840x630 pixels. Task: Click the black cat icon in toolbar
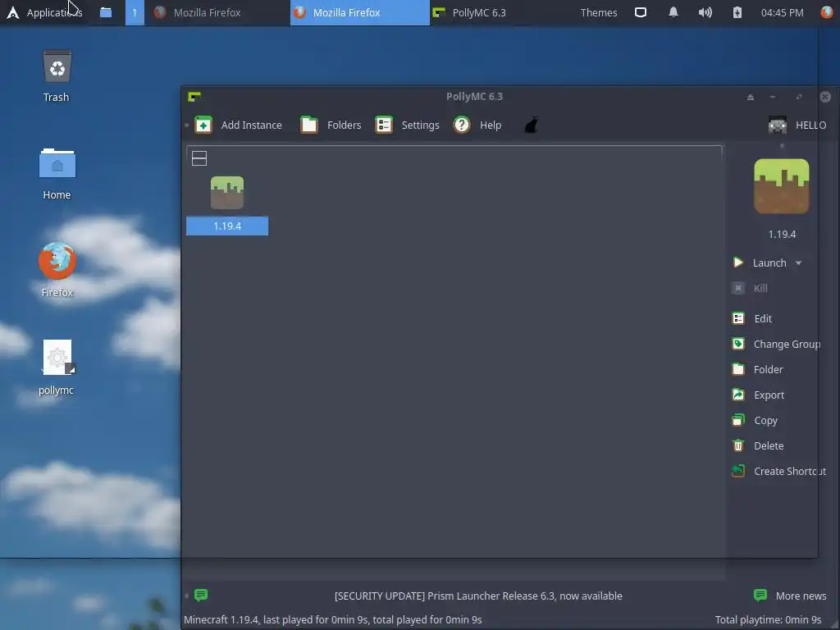pos(531,126)
